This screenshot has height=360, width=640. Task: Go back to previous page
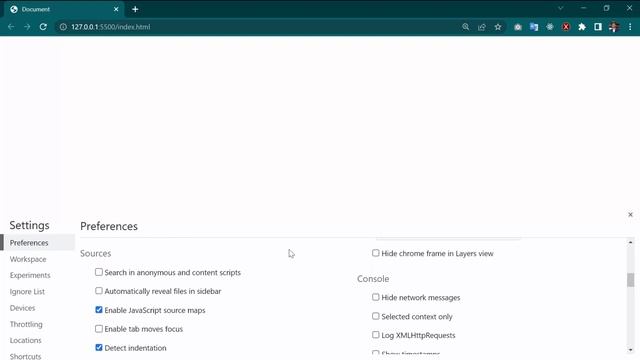tap(11, 27)
